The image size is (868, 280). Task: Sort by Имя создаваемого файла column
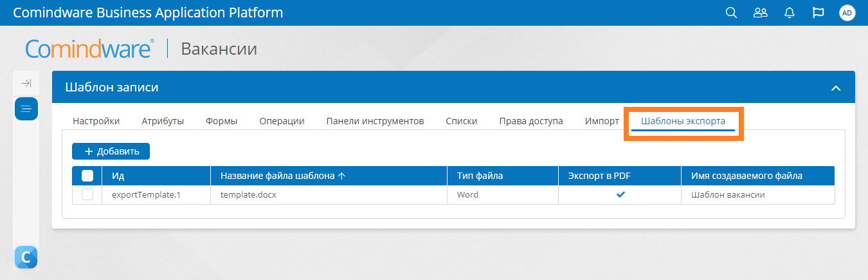pos(758,176)
